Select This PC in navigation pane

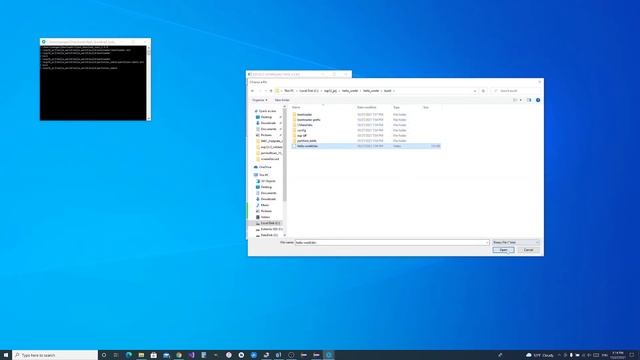pos(264,175)
